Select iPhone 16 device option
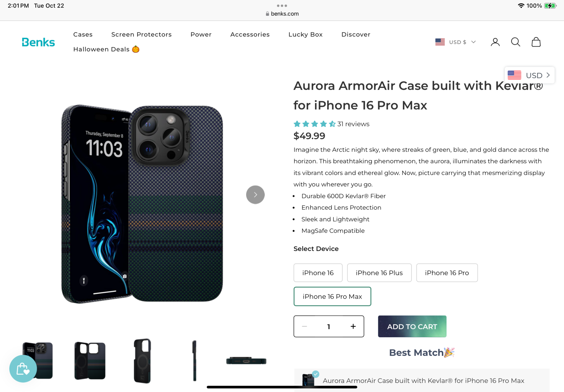The width and height of the screenshot is (564, 392). point(318,273)
